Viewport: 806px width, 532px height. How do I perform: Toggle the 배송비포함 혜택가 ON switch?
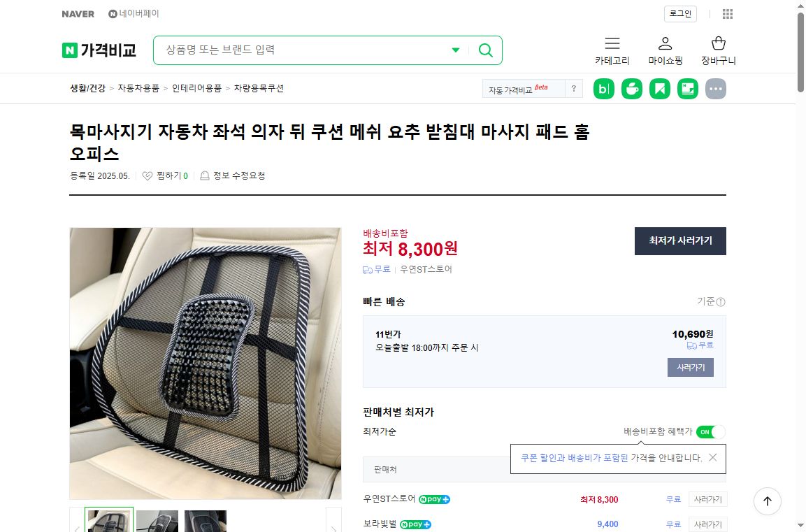point(712,432)
